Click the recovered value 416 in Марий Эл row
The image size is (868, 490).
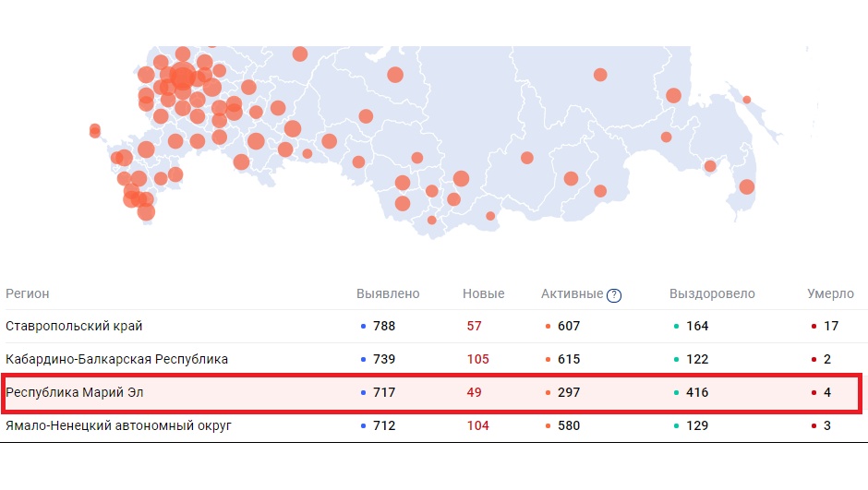pyautogui.click(x=697, y=393)
